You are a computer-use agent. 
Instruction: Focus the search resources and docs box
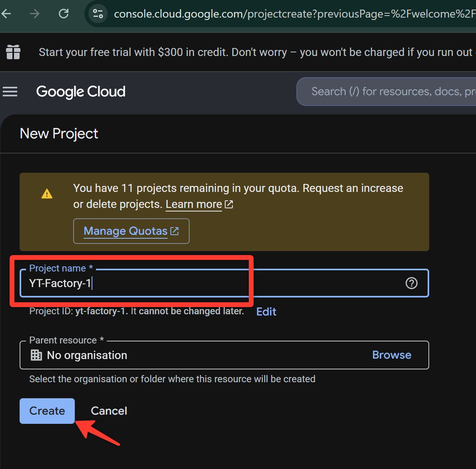[x=386, y=92]
